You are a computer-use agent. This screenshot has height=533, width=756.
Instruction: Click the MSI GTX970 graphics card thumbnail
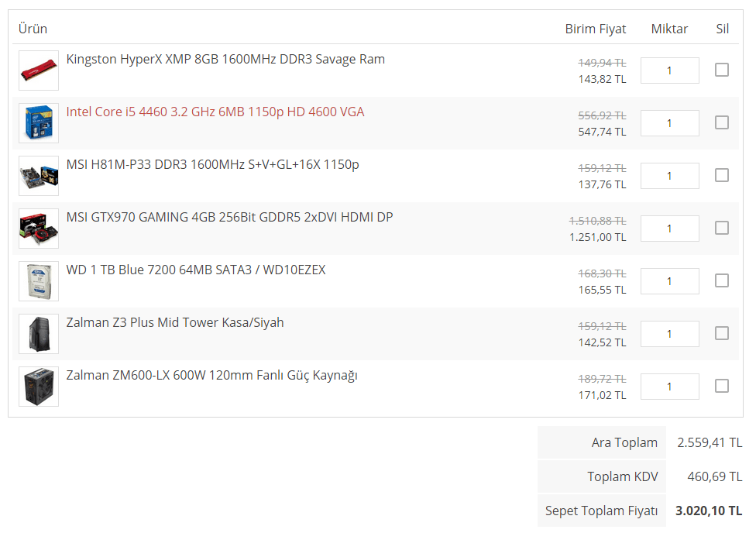point(39,229)
